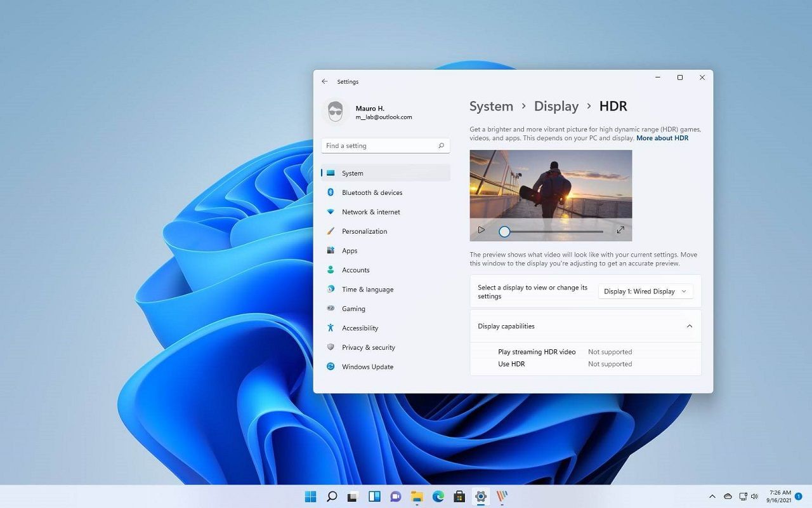The image size is (812, 508).
Task: Collapse the Display capabilities section
Action: 689,326
